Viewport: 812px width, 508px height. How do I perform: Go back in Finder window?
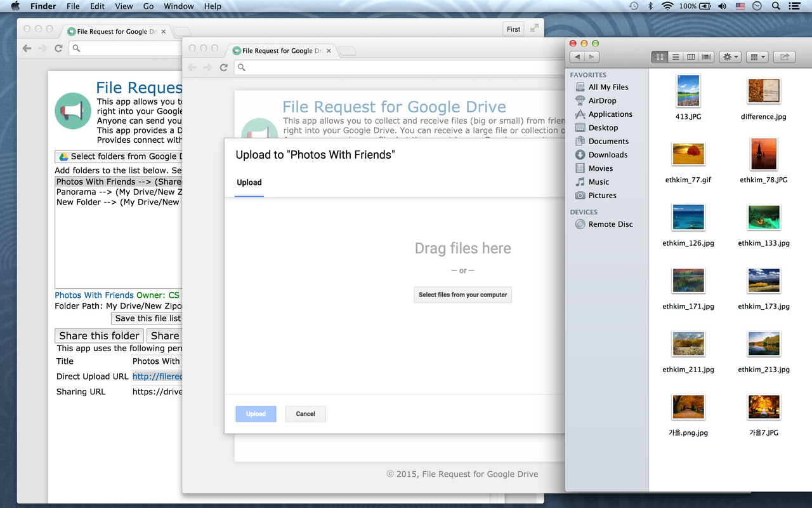[577, 57]
